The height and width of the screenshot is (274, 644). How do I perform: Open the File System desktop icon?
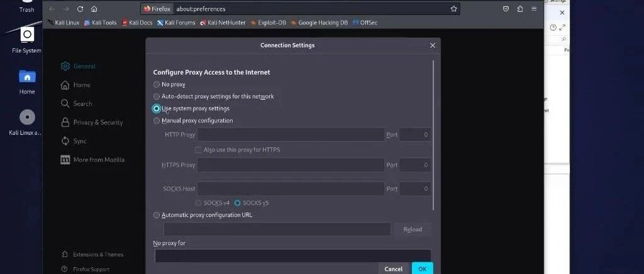(x=26, y=40)
